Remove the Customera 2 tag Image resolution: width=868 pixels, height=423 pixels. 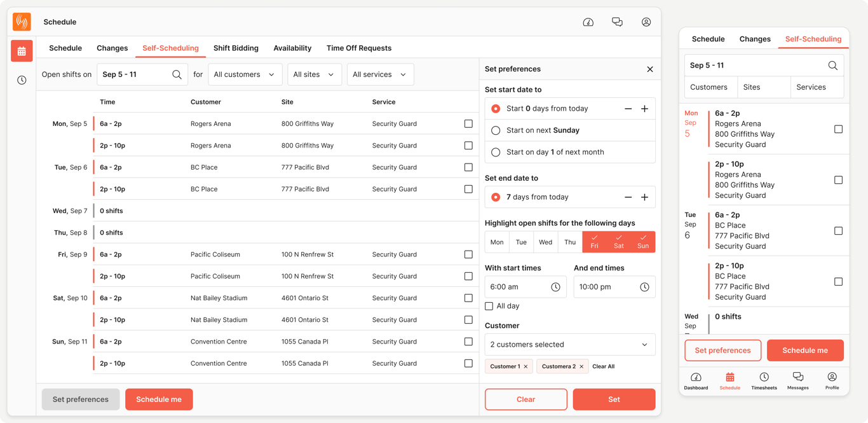(x=581, y=366)
